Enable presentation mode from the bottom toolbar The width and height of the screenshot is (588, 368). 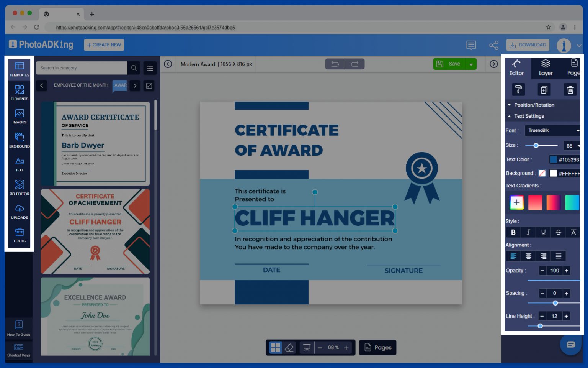tap(306, 347)
